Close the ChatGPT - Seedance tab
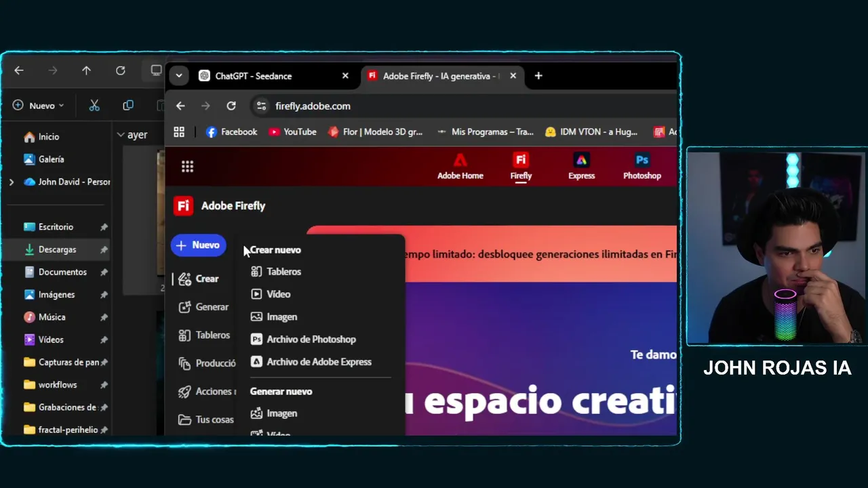This screenshot has height=488, width=868. point(345,76)
